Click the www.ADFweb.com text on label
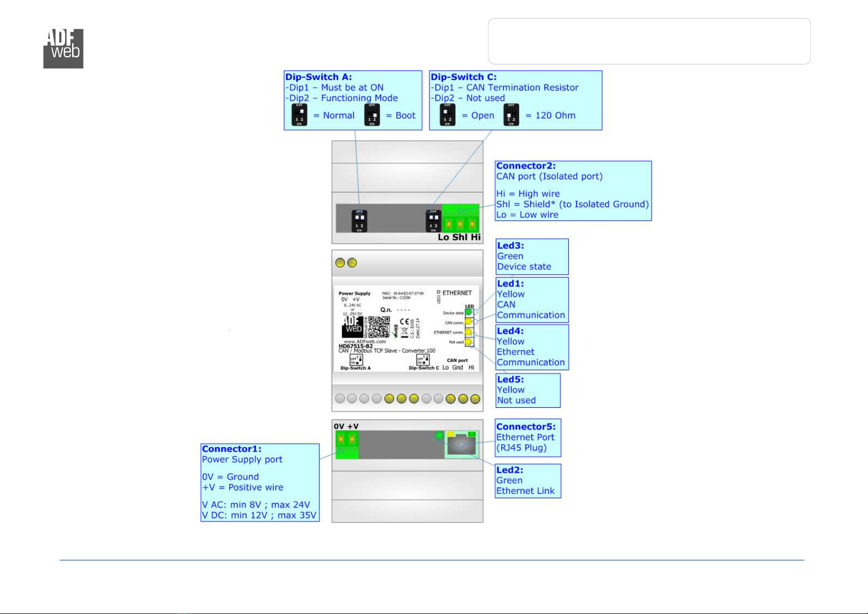Screen dimensions: 868x614 [x=365, y=341]
